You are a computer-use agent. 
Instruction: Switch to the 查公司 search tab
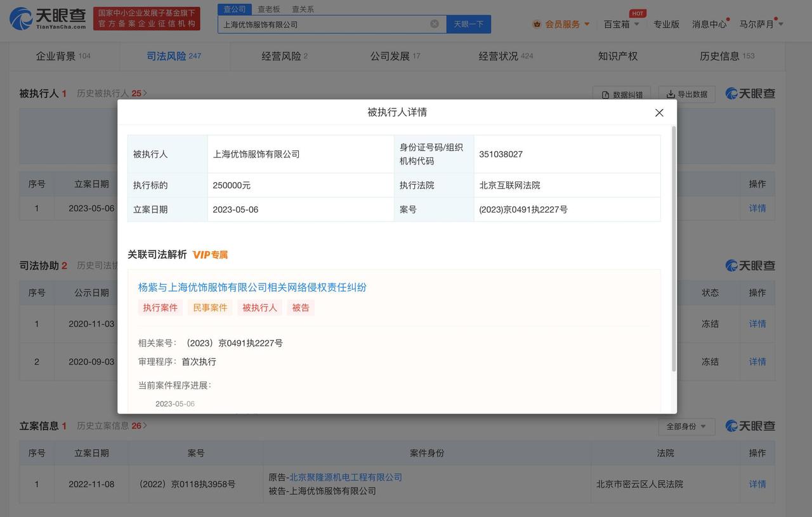(x=234, y=9)
